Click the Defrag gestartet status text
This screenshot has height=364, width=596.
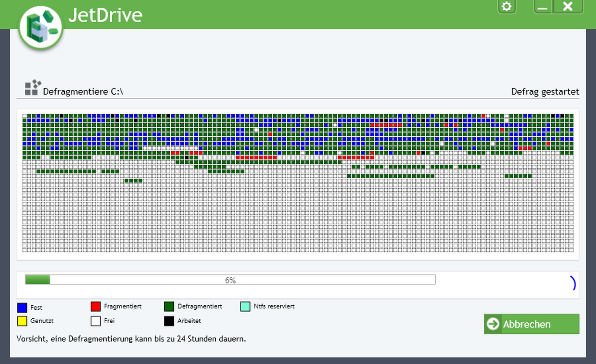(545, 92)
